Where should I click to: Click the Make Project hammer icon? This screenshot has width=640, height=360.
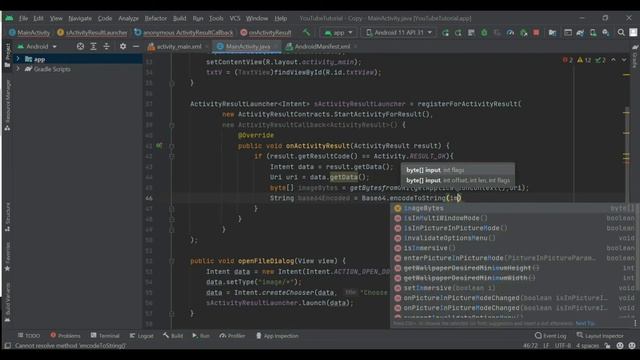307,32
